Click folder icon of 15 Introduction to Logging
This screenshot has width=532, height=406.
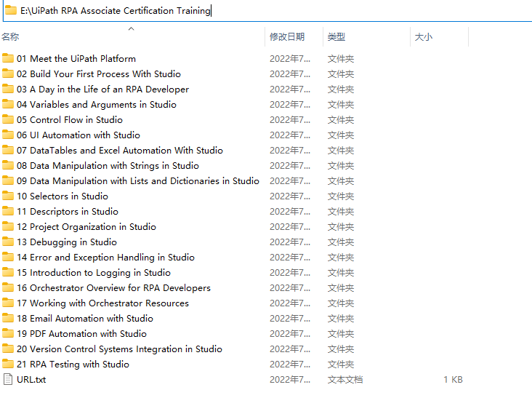[x=8, y=272]
